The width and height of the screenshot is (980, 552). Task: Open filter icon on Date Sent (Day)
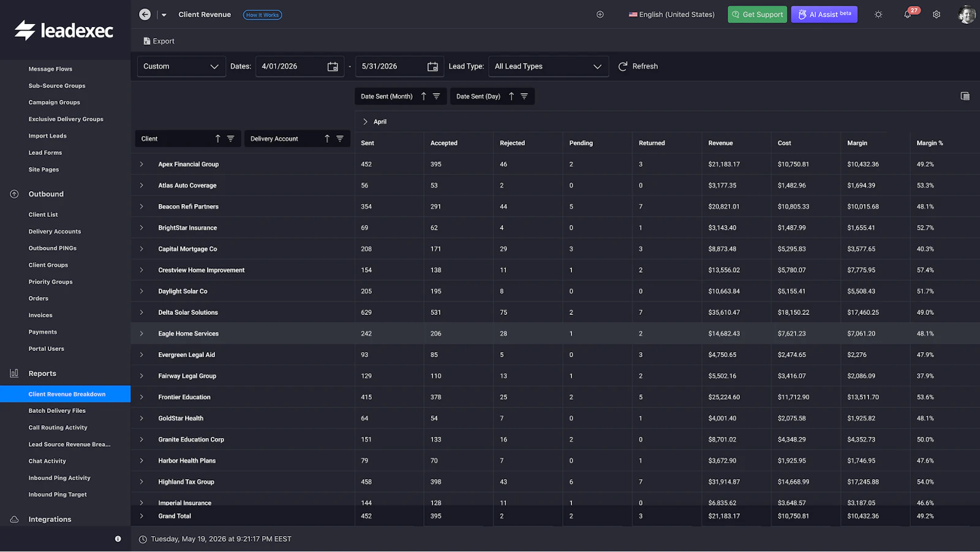pos(524,96)
